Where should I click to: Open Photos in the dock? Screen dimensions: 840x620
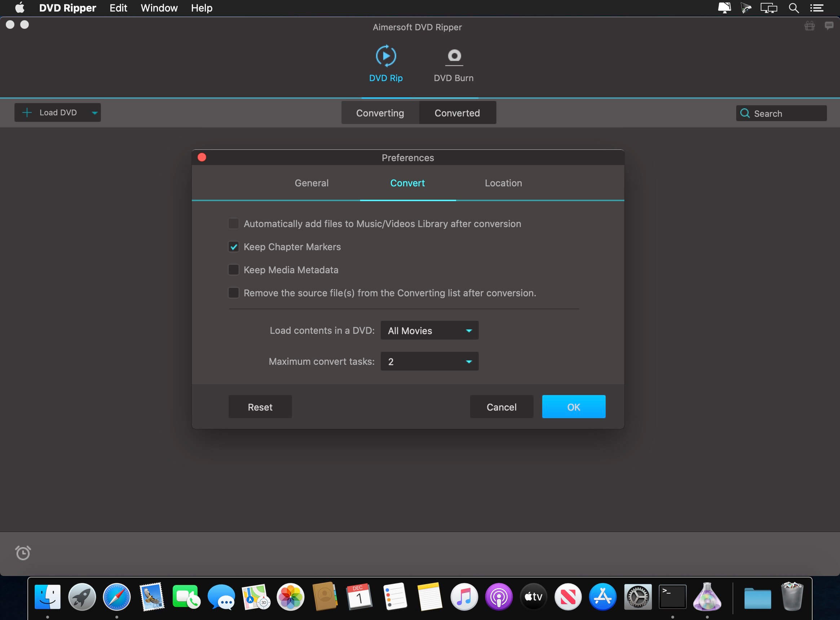pyautogui.click(x=291, y=597)
